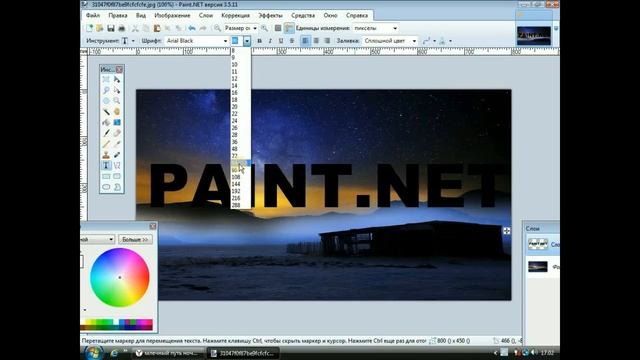
Task: Select the Freeform Shape tool
Action: 117,187
